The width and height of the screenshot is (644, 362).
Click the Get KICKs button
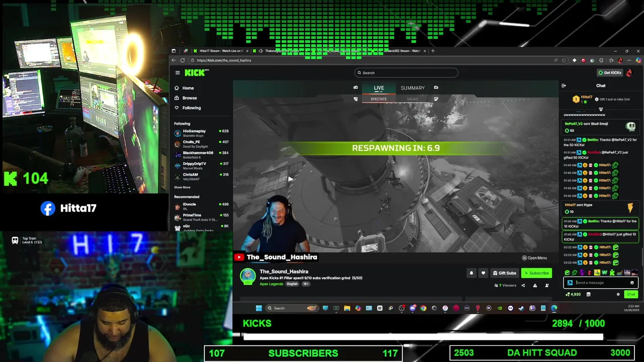pos(610,73)
